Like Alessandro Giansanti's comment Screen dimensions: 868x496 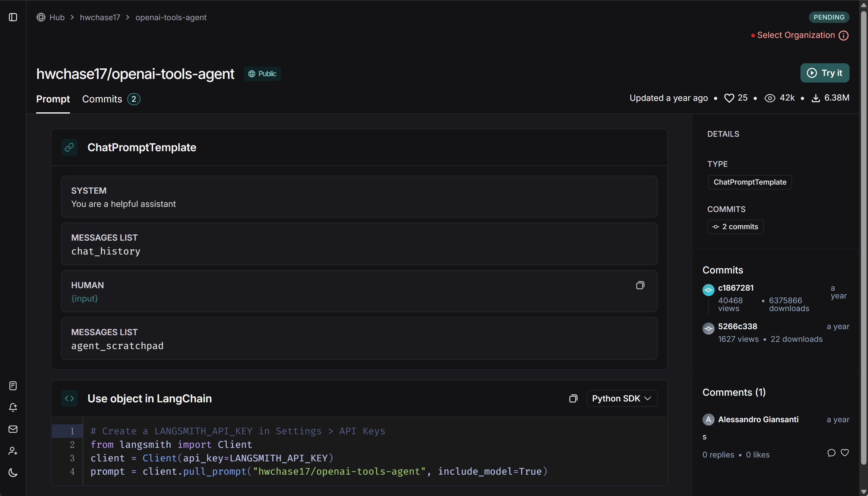click(x=844, y=453)
